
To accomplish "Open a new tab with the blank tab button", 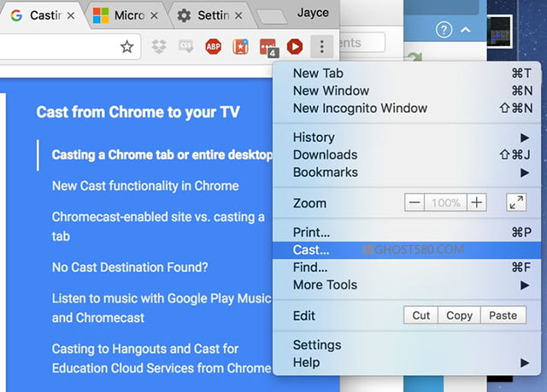I will (272, 17).
